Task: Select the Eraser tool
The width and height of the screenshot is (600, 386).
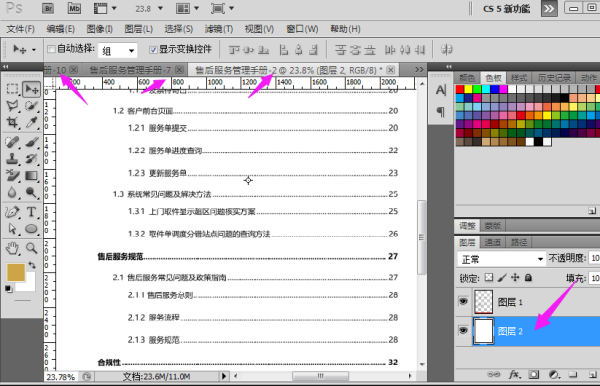Action: click(12, 176)
